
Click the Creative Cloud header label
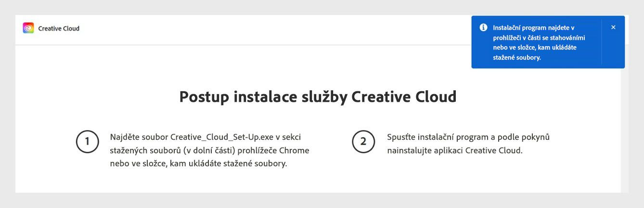59,29
